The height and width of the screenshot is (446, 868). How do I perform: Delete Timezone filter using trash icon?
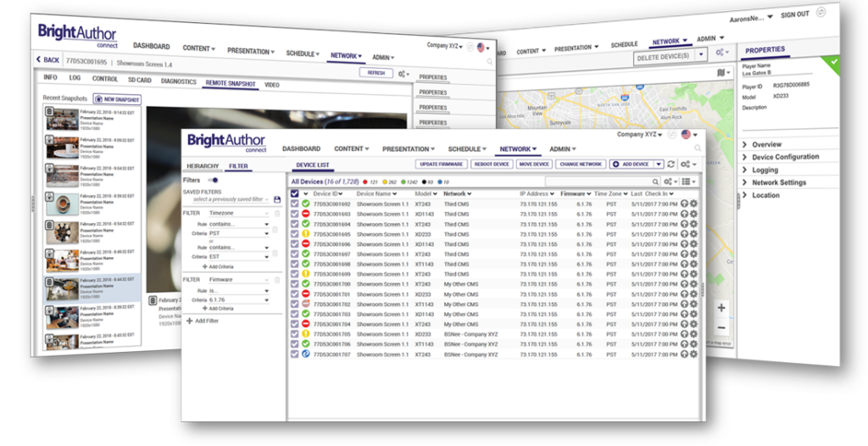(277, 214)
